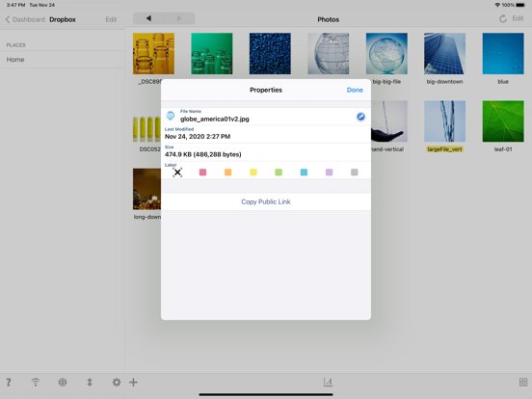Image resolution: width=532 pixels, height=399 pixels.
Task: Select the yellow bottles _DSC895 thumbnail
Action: (153, 54)
